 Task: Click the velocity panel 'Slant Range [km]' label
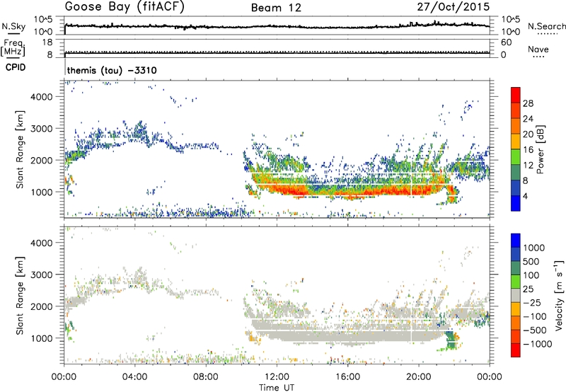click(x=20, y=295)
